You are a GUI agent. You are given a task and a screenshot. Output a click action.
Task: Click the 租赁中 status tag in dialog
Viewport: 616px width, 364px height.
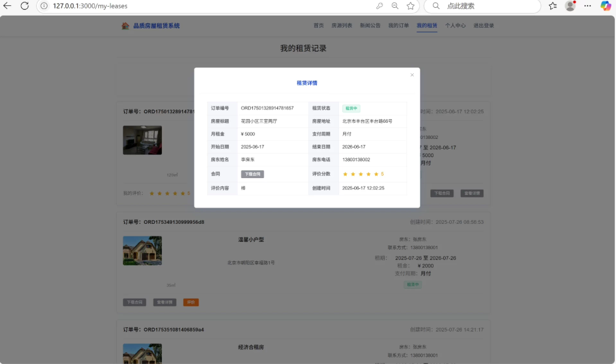coord(351,108)
